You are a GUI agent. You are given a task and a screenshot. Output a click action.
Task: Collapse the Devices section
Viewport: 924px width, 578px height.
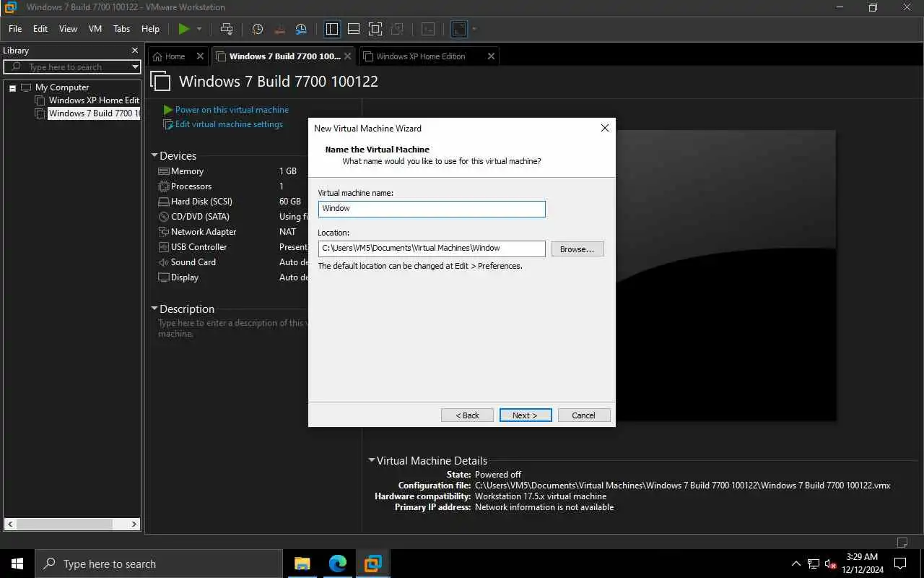pos(154,156)
